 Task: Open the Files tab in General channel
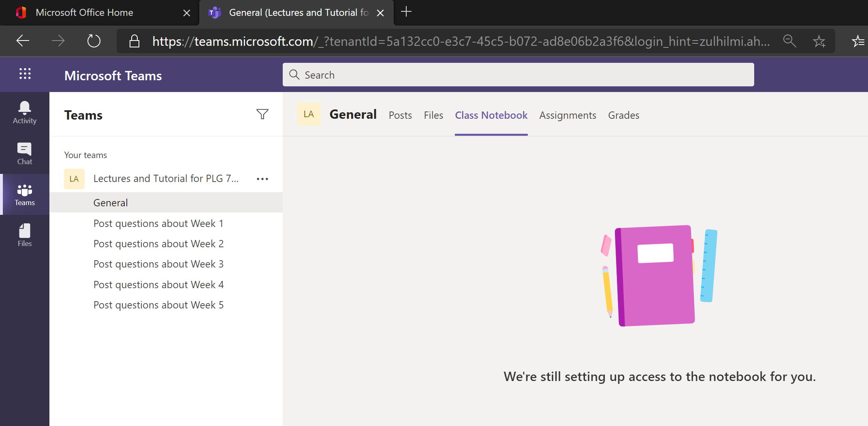tap(433, 115)
